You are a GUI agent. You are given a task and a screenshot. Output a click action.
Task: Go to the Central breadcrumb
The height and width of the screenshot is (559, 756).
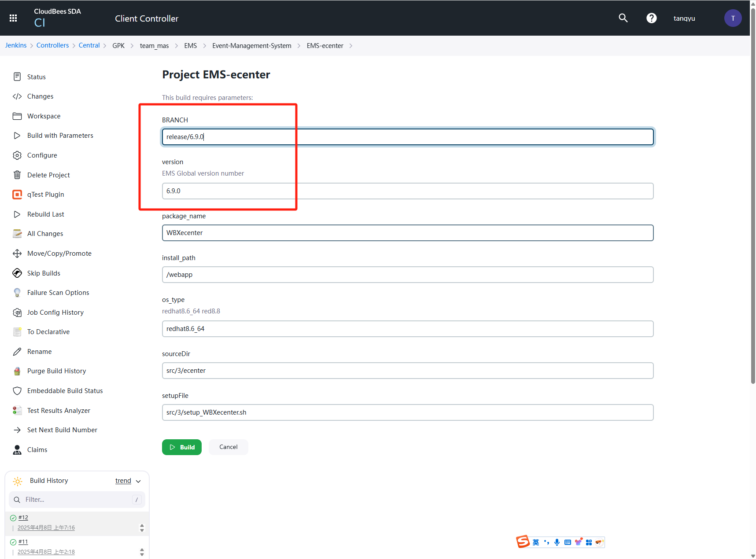coord(89,45)
